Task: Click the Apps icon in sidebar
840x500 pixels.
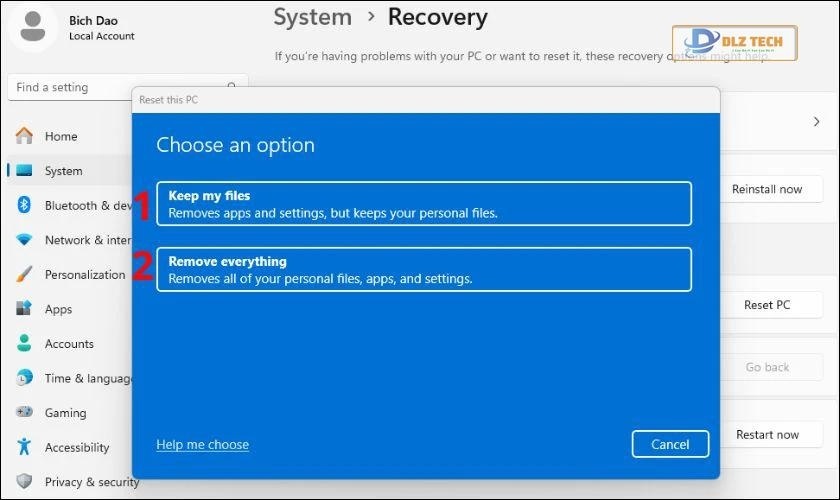Action: pyautogui.click(x=24, y=309)
